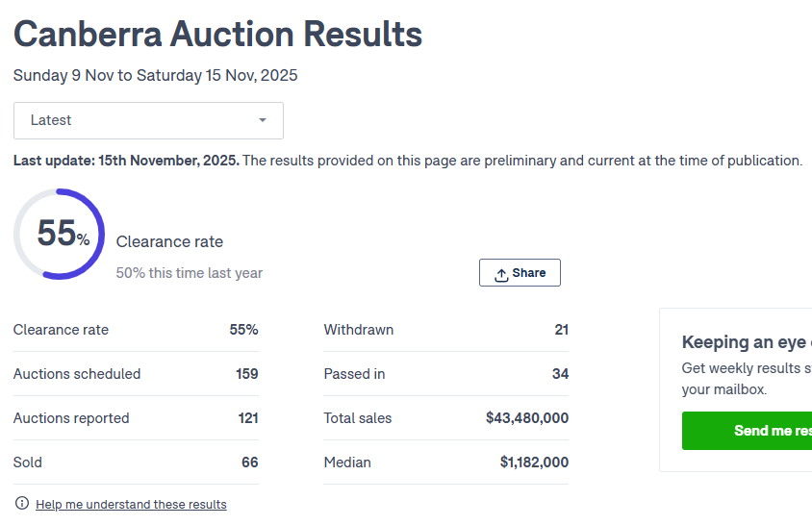Screen dimensions: 812x525
Task: Click the Sold count of 66
Action: tap(249, 462)
